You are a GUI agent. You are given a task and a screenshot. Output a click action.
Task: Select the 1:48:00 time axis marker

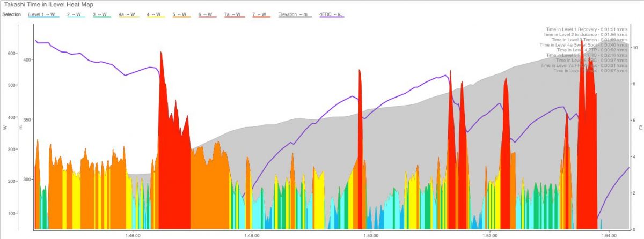click(252, 235)
